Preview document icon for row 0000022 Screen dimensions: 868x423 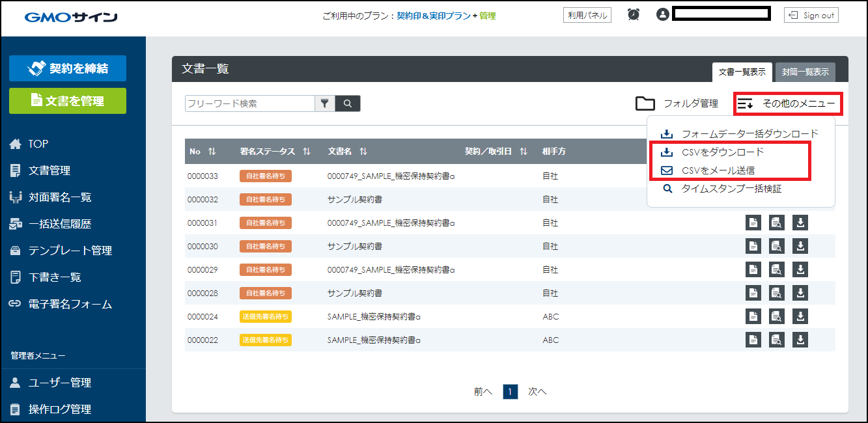[777, 340]
